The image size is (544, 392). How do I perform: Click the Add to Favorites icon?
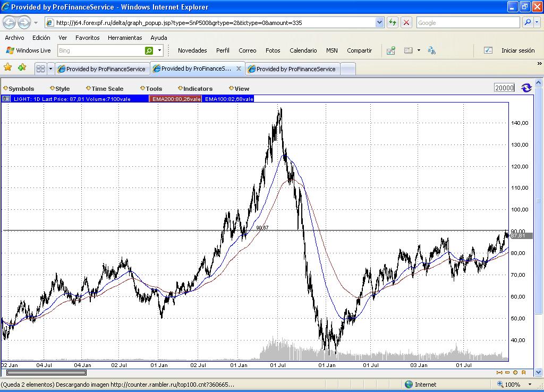[x=22, y=67]
